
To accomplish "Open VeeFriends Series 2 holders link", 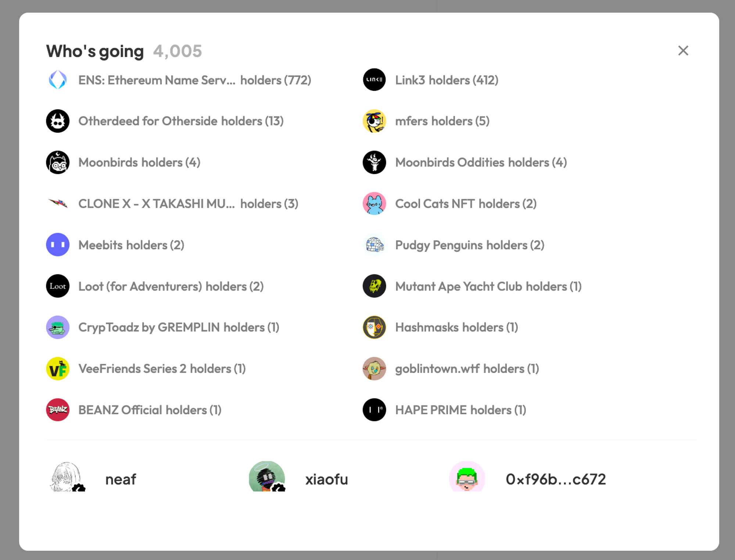I will [x=162, y=369].
